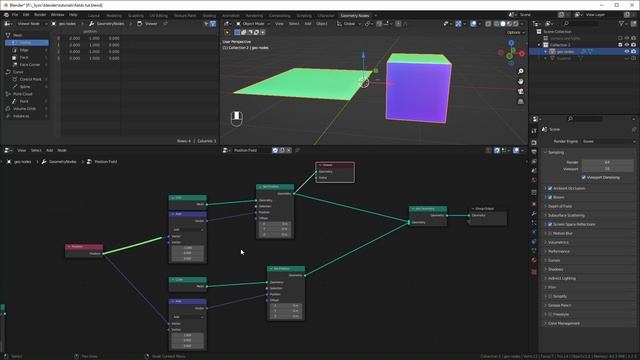Open viewport Options dropdown
640x360 pixels.
pos(515,32)
